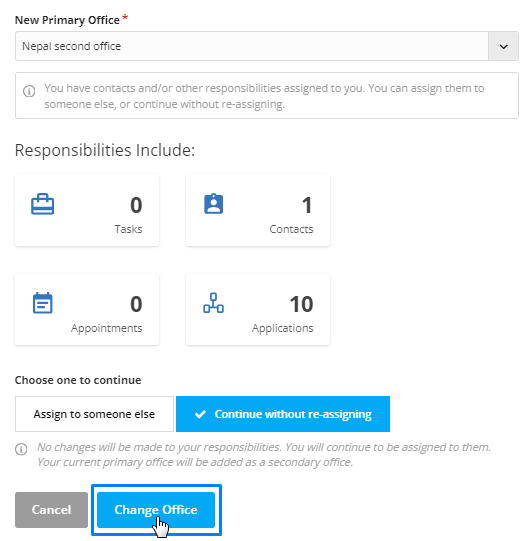Viewport: 528px width, 541px height.
Task: Click the contact badge icon on the Contacts card
Action: [x=214, y=204]
